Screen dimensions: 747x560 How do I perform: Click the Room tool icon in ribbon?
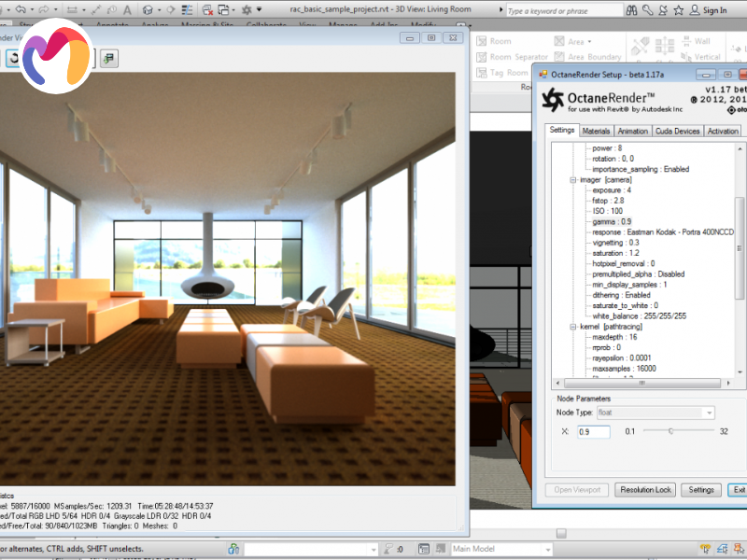point(479,42)
